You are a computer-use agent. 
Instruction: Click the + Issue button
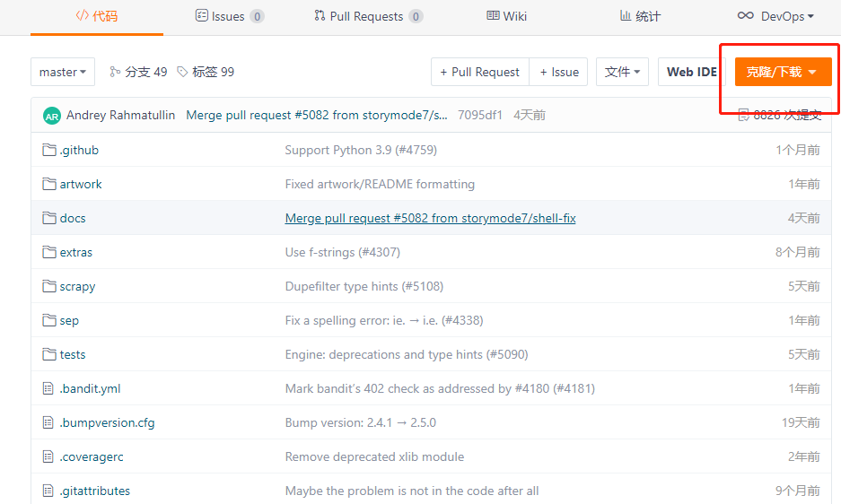[x=559, y=72]
